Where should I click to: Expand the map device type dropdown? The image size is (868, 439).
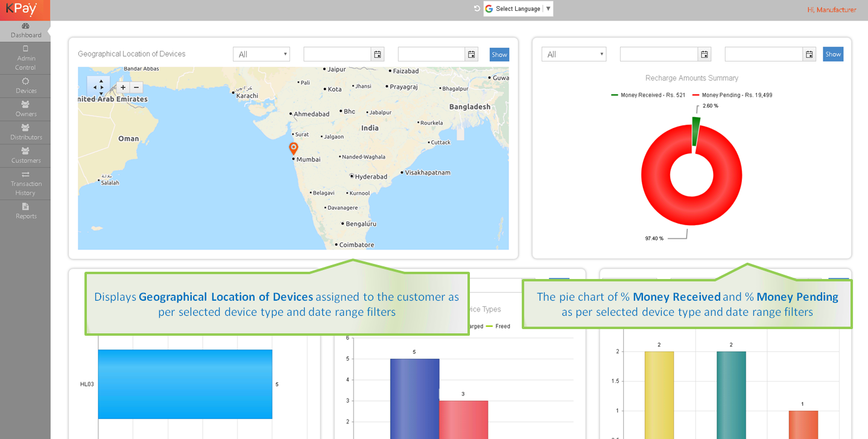tap(261, 54)
